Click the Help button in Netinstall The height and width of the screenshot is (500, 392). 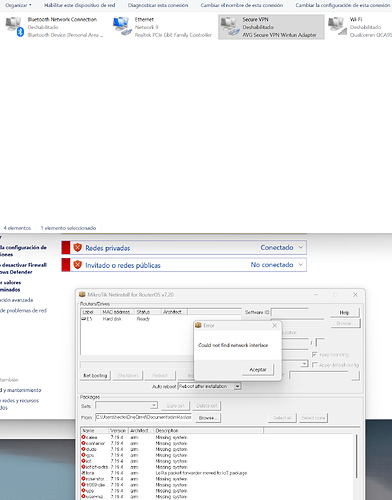point(345,312)
